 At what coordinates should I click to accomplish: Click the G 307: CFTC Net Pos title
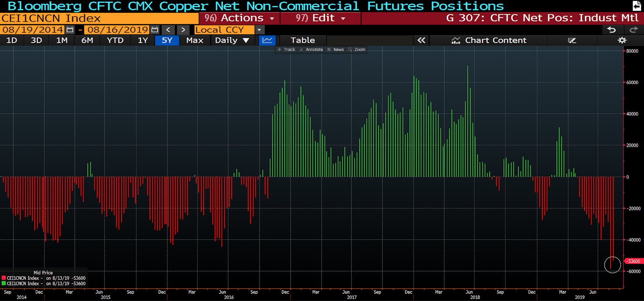[x=542, y=18]
